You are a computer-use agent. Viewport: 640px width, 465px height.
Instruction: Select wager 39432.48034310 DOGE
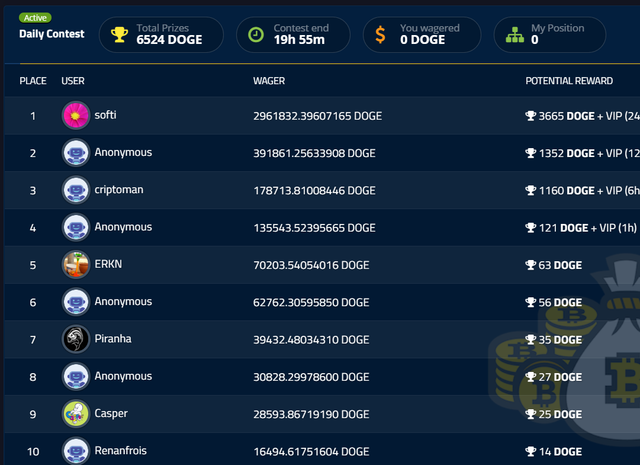(x=311, y=340)
